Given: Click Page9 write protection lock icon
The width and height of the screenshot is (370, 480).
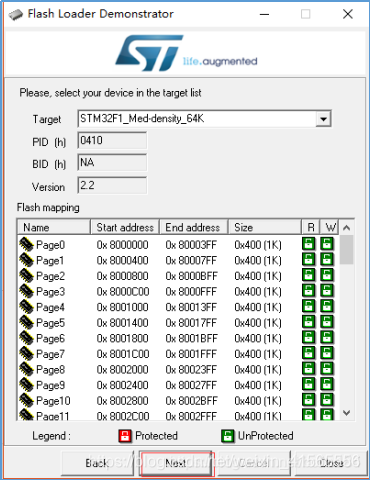Looking at the screenshot, I should click(x=327, y=384).
